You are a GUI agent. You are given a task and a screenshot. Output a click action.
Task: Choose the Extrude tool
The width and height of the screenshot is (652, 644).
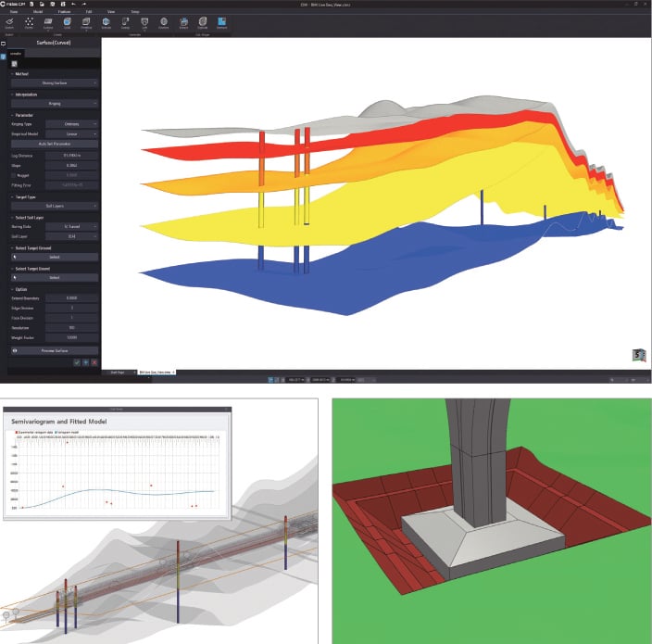(106, 23)
